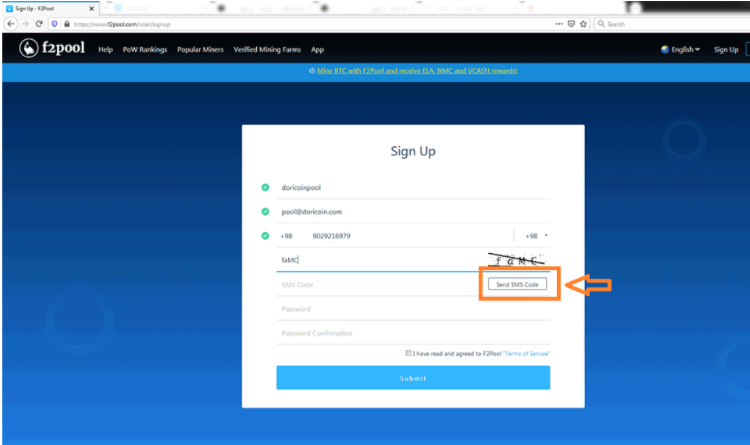This screenshot has width=750, height=445.
Task: Click the green checkmark beside doricoinpool
Action: point(265,188)
